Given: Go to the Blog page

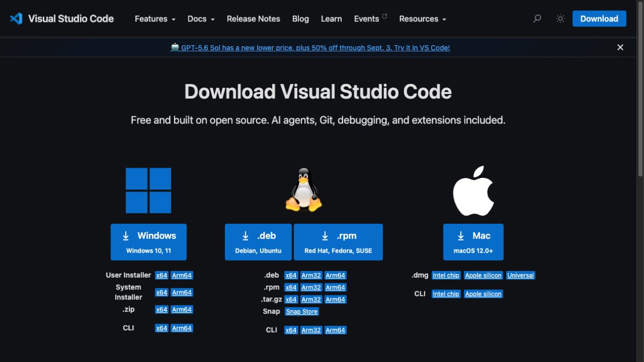Looking at the screenshot, I should point(300,19).
